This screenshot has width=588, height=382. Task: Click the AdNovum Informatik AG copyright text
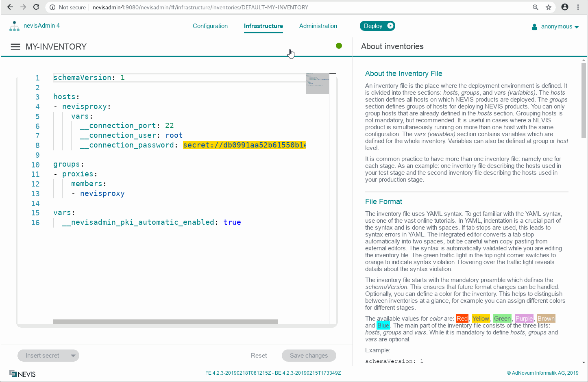click(542, 373)
